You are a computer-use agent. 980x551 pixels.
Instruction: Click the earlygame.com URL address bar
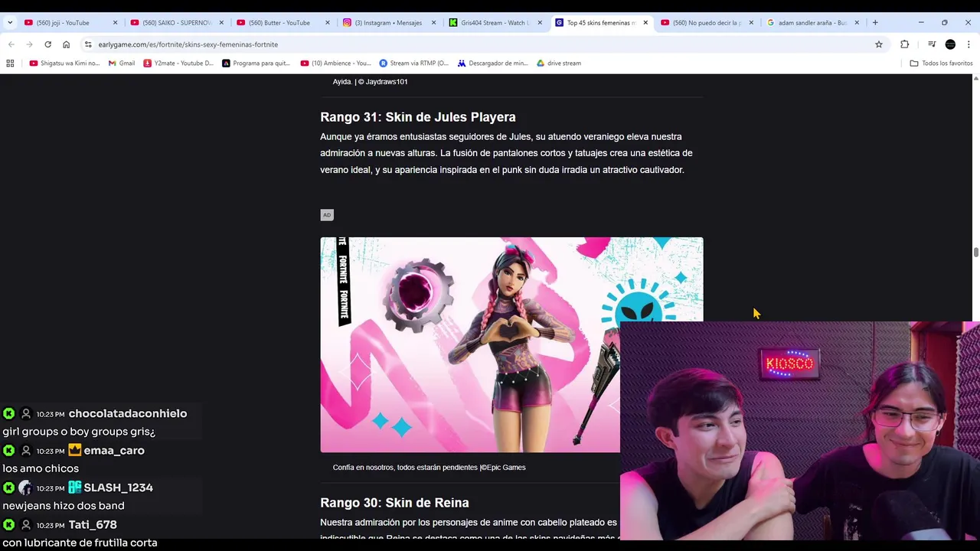(482, 44)
